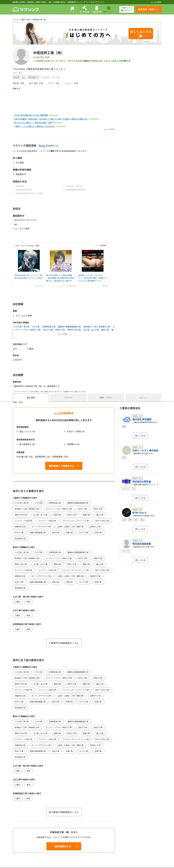174x868 pixels.
Task: Select the レビュー tab
Action: click(143, 398)
